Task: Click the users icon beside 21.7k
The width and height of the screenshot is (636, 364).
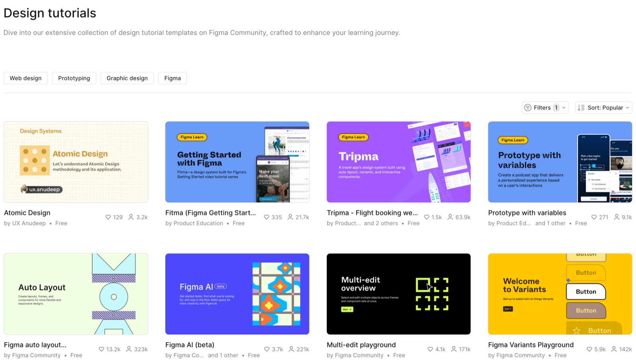Action: (x=290, y=217)
